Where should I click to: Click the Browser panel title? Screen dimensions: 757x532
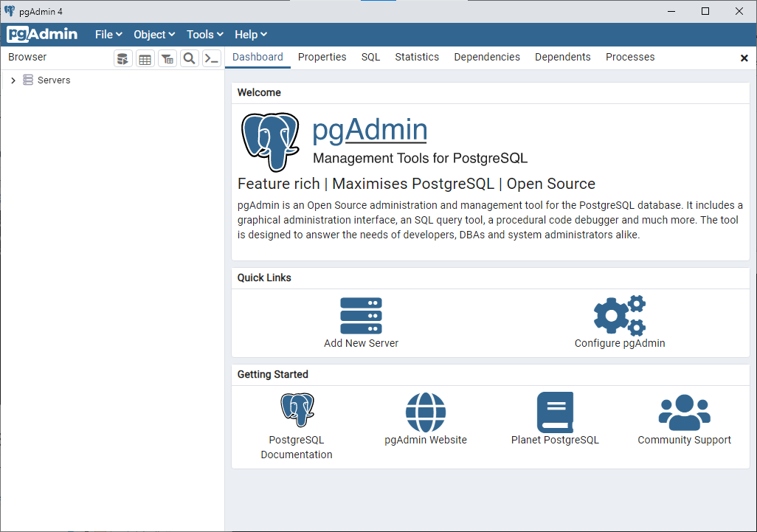(27, 57)
